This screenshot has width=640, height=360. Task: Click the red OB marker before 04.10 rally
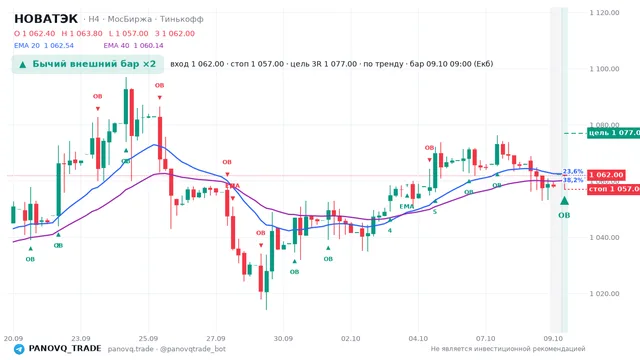click(x=429, y=148)
